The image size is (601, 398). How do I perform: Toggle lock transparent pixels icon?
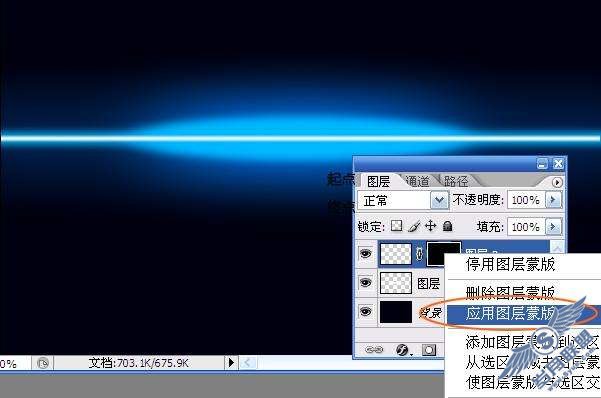pyautogui.click(x=397, y=226)
